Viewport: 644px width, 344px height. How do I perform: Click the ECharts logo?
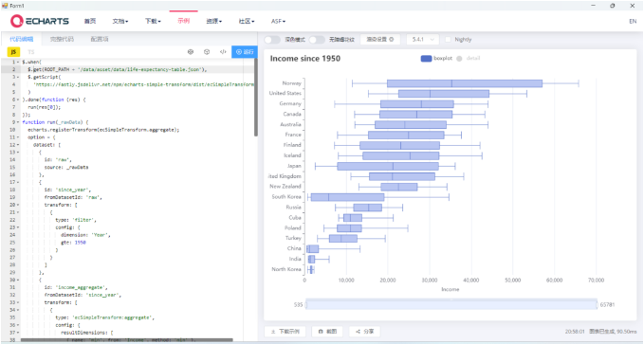(40, 21)
